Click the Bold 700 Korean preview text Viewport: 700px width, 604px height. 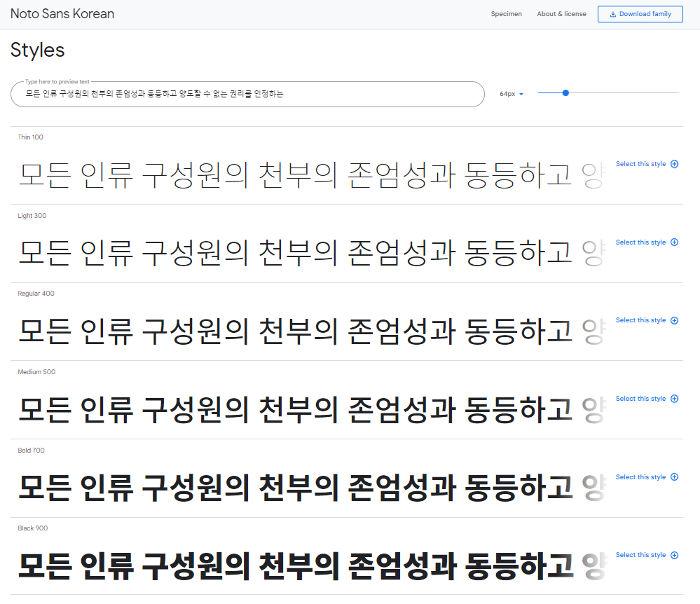tap(313, 488)
